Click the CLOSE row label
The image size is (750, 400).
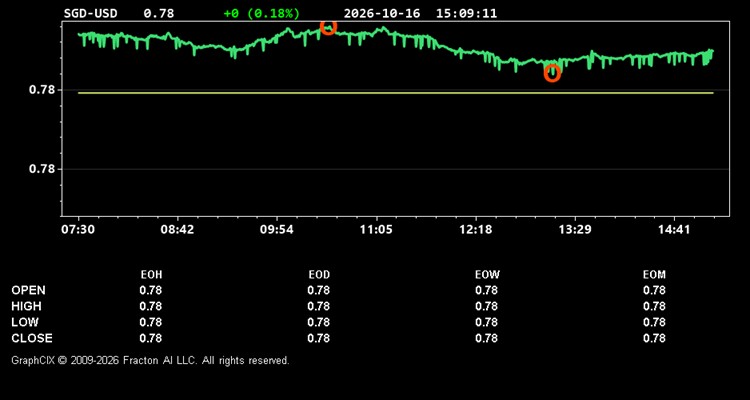pos(32,338)
